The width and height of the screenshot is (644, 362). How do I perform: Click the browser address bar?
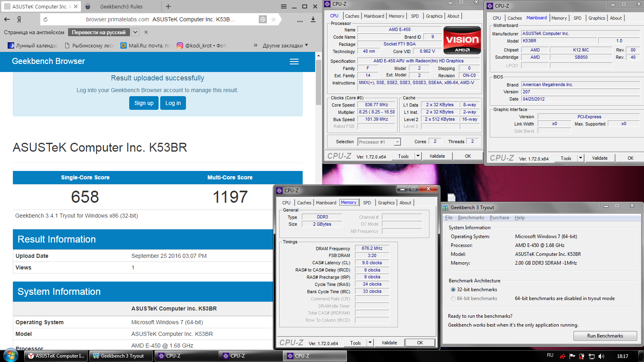160,19
